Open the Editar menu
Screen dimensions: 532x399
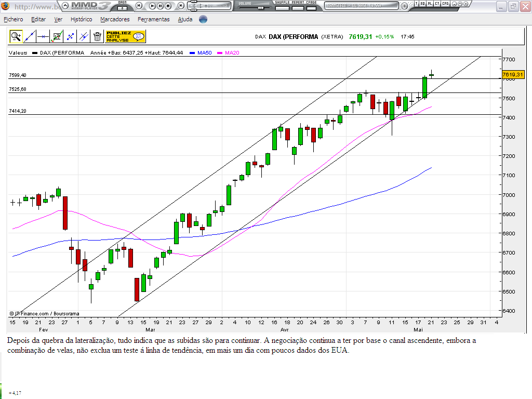coord(38,19)
